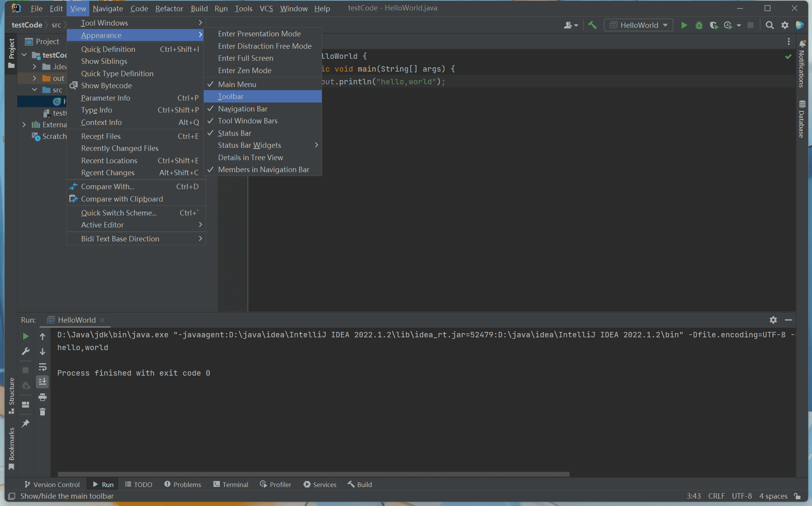Click the up-arrow stack trace icon
812x506 pixels.
[x=43, y=336]
